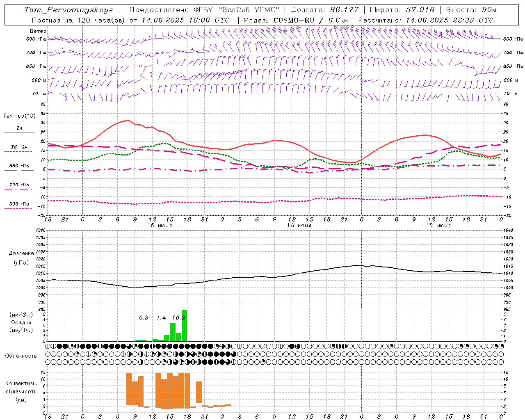This screenshot has width=525, height=420.
Task: Select the model name "COSMO-RU / 6.6км"
Action: [310, 20]
